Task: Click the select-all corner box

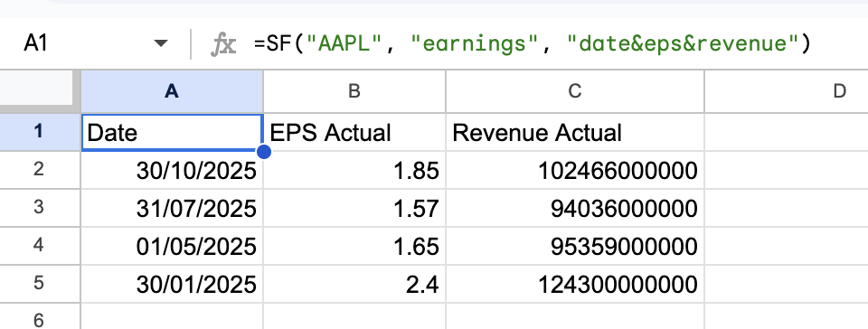Action: [x=40, y=92]
